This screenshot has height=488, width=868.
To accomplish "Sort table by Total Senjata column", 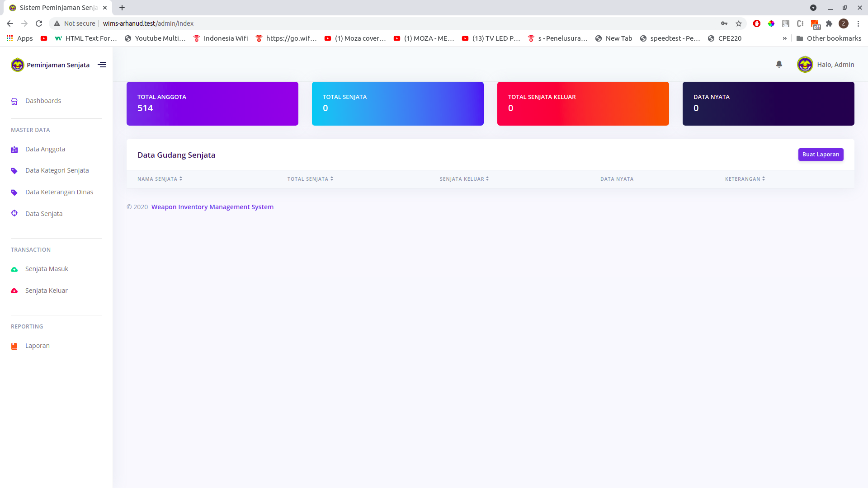I will (311, 179).
